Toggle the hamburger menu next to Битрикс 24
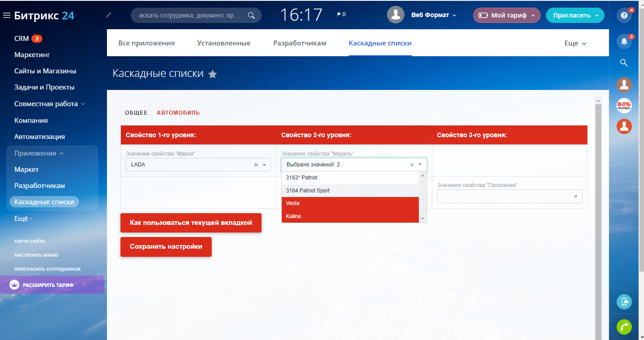The width and height of the screenshot is (644, 340). pos(6,16)
